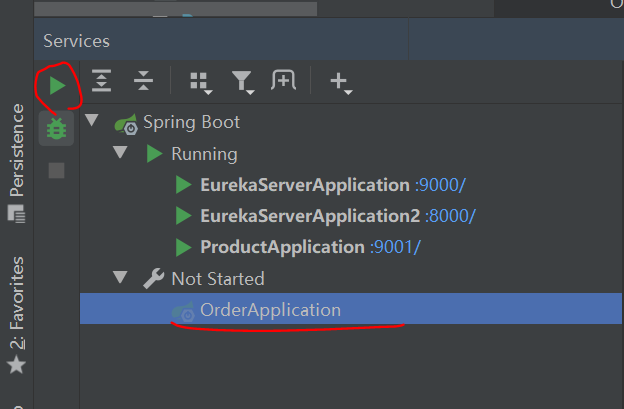Select the Not Started group label

click(218, 279)
